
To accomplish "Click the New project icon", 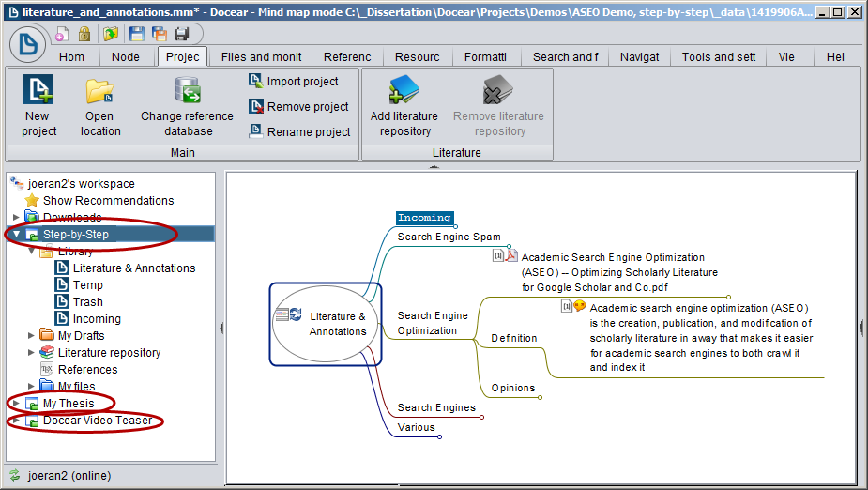I will [x=38, y=89].
